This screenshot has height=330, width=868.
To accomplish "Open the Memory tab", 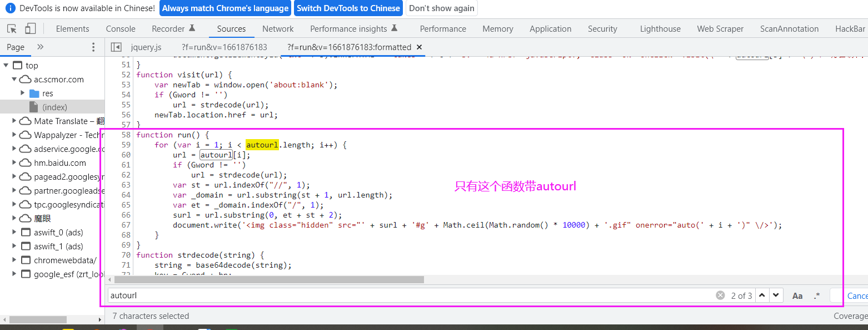I will [x=498, y=29].
